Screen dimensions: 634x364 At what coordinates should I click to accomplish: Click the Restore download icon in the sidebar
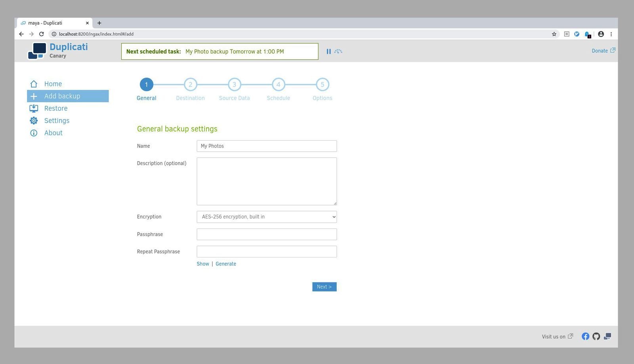click(34, 108)
